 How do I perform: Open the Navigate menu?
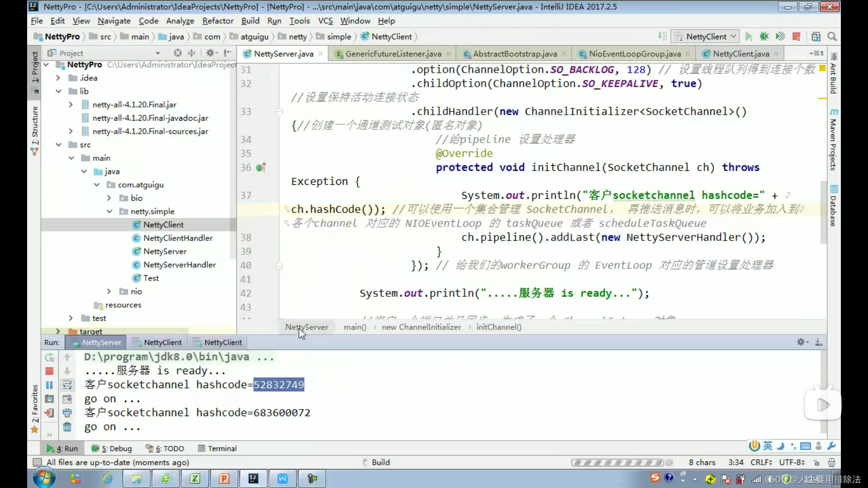point(114,21)
